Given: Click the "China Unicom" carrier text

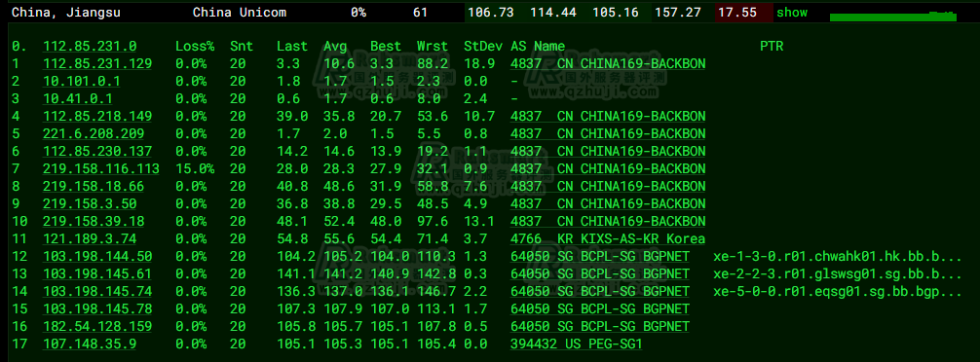Looking at the screenshot, I should pyautogui.click(x=240, y=13).
